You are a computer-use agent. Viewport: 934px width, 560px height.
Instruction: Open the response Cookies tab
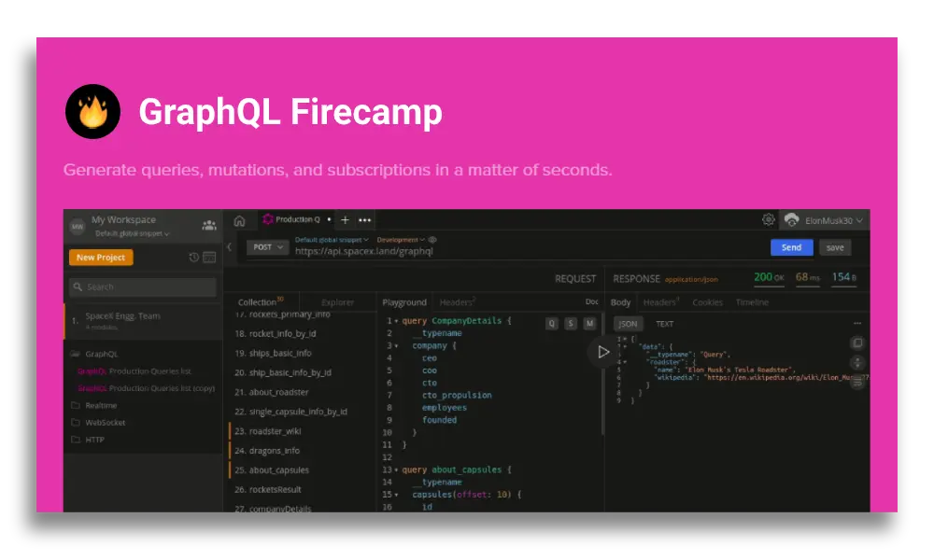click(x=707, y=302)
